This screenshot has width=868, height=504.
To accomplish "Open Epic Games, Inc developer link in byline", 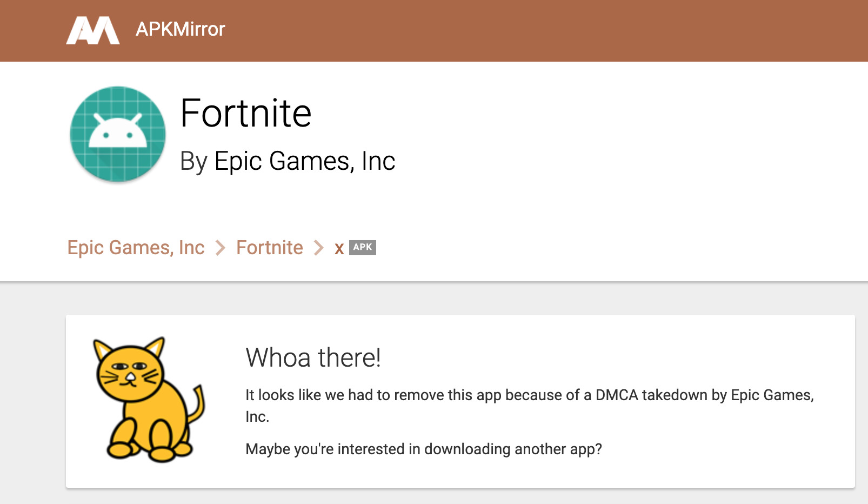I will pos(305,161).
